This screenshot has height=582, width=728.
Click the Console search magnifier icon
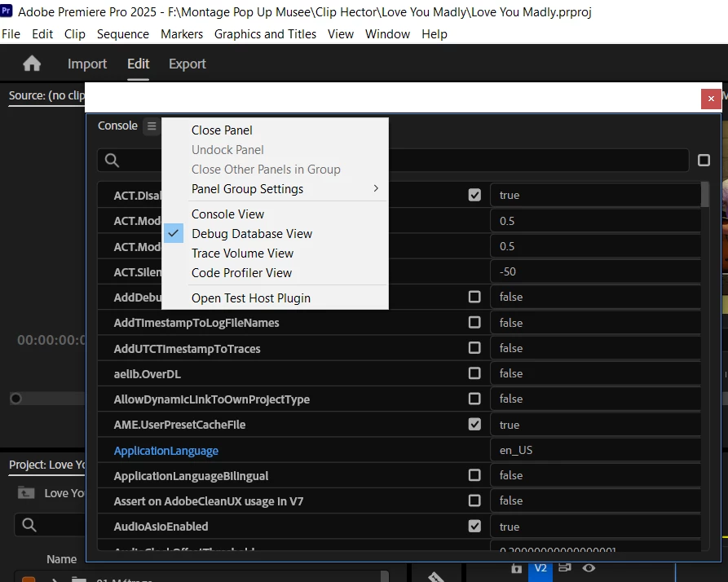tap(112, 160)
